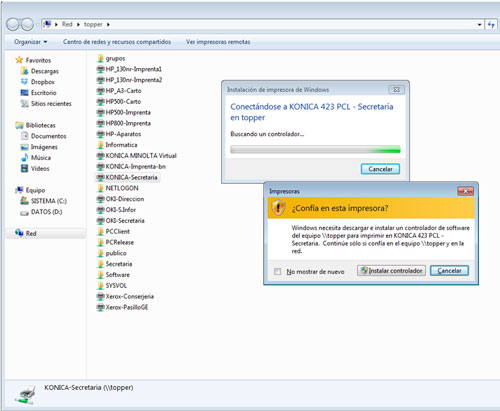Viewport: 500px width, 411px height.
Task: Open Escritorio icon in sidebar
Action: tap(24, 93)
